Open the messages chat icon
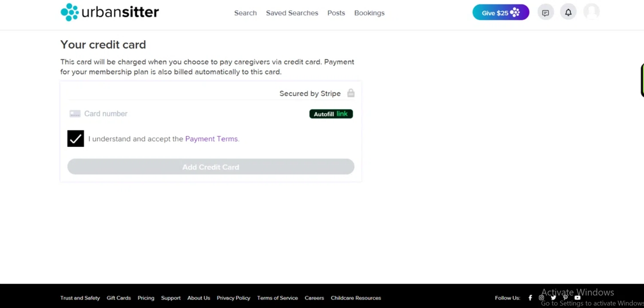Image resolution: width=644 pixels, height=308 pixels. tap(546, 12)
